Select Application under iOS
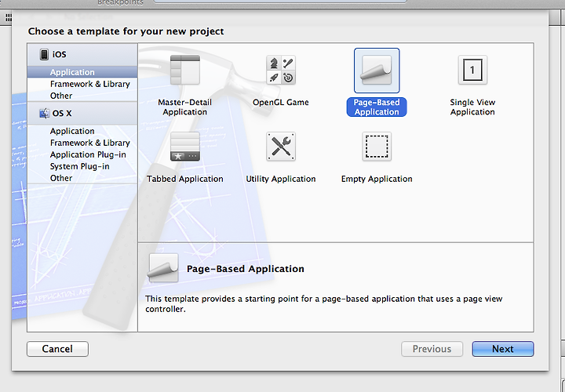Screen dimensions: 565x392 [x=82, y=72]
